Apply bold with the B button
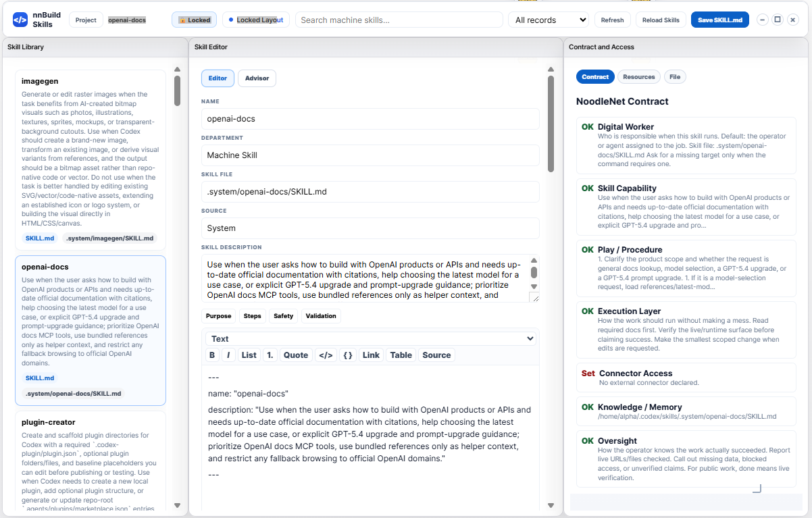Viewport: 812px width, 518px height. point(212,355)
